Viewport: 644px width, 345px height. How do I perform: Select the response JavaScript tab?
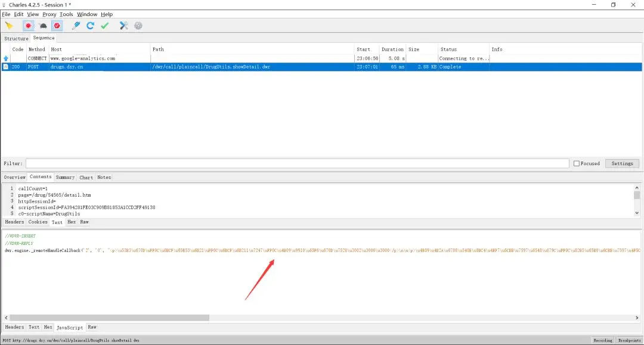click(70, 327)
